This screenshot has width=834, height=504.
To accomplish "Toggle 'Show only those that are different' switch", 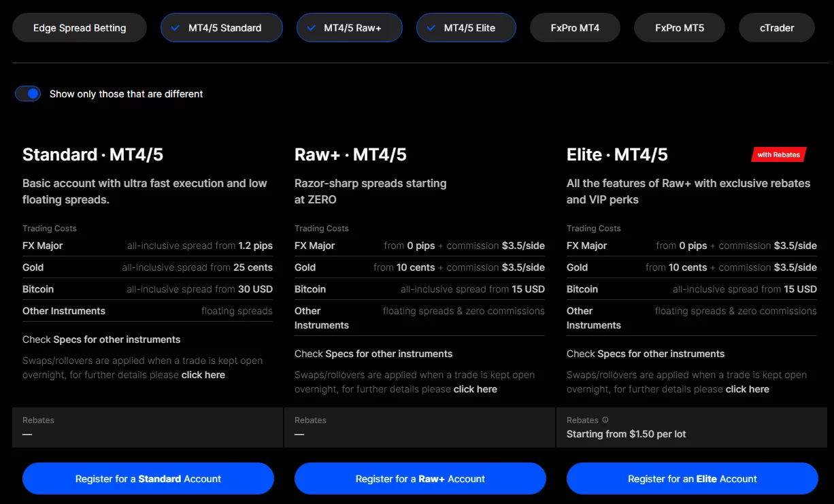I will [28, 94].
